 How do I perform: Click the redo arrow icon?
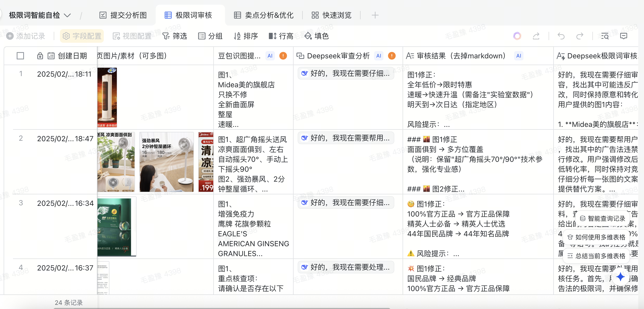[580, 36]
